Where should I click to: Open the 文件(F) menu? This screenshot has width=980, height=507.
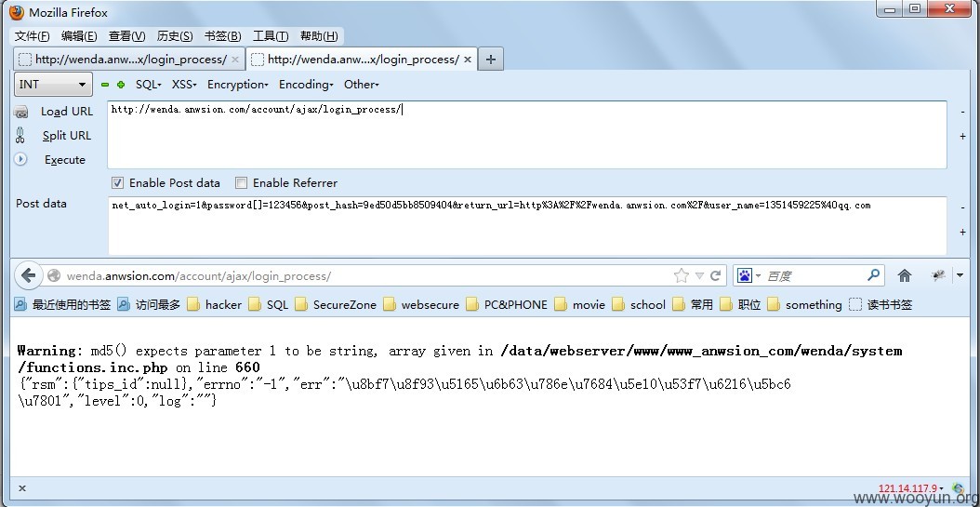click(x=32, y=36)
